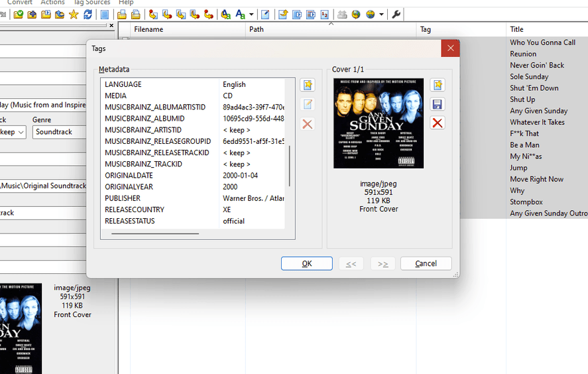
Task: Click the cover thumbnail in the left panel
Action: 21,329
